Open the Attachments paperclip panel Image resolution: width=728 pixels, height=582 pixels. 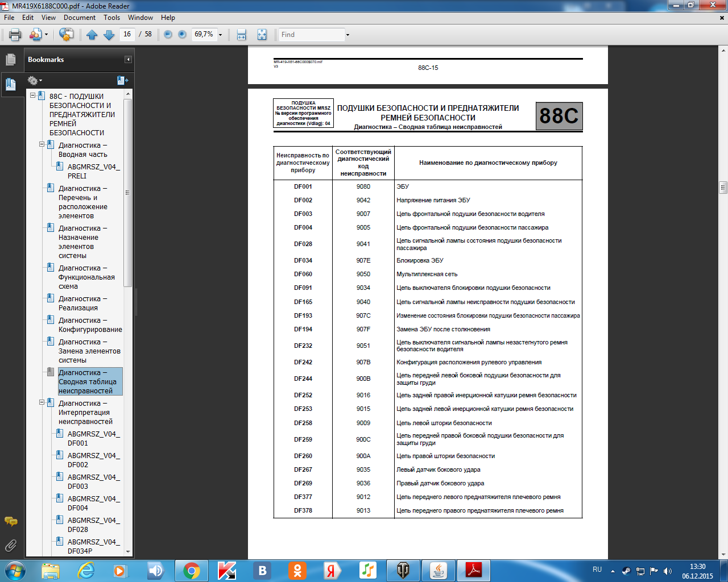coord(11,546)
